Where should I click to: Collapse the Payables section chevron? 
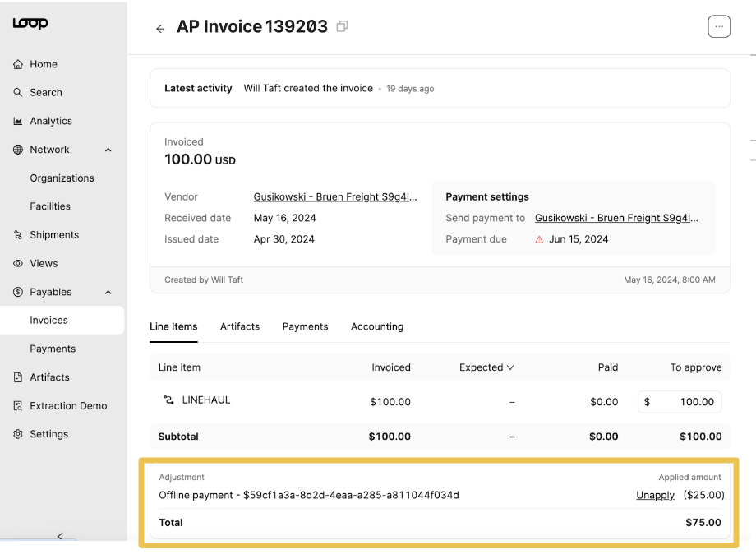[x=108, y=293]
